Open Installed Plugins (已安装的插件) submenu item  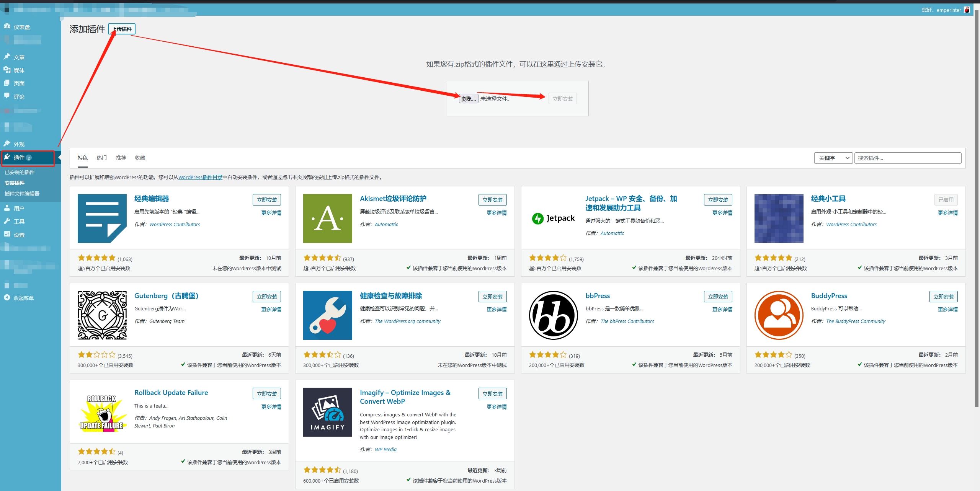[20, 172]
